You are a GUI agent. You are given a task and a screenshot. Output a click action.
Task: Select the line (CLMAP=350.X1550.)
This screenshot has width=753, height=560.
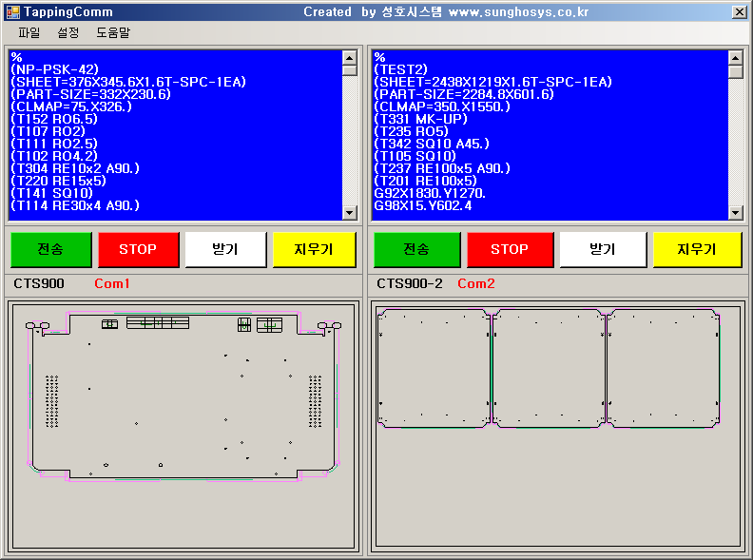442,106
